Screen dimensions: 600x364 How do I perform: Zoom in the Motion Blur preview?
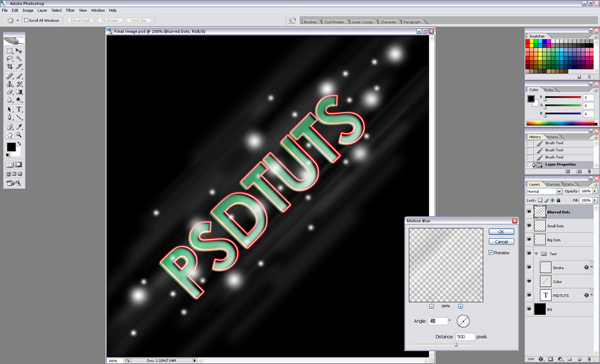460,306
